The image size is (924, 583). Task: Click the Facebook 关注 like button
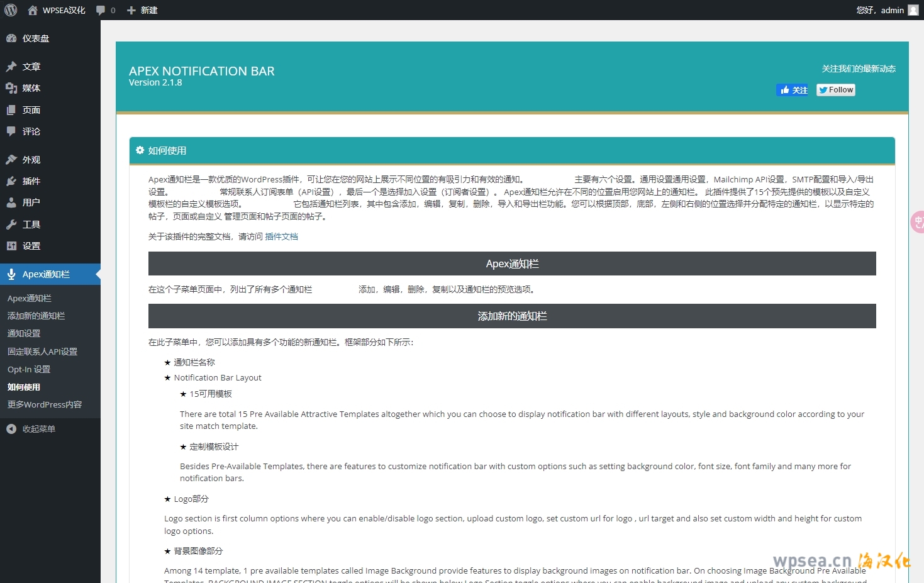click(x=793, y=90)
